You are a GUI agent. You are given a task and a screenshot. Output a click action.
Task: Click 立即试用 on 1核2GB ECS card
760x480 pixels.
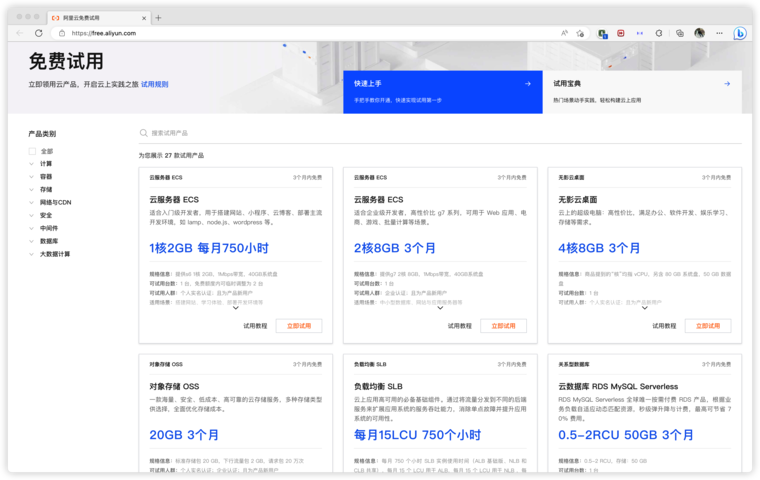point(299,326)
